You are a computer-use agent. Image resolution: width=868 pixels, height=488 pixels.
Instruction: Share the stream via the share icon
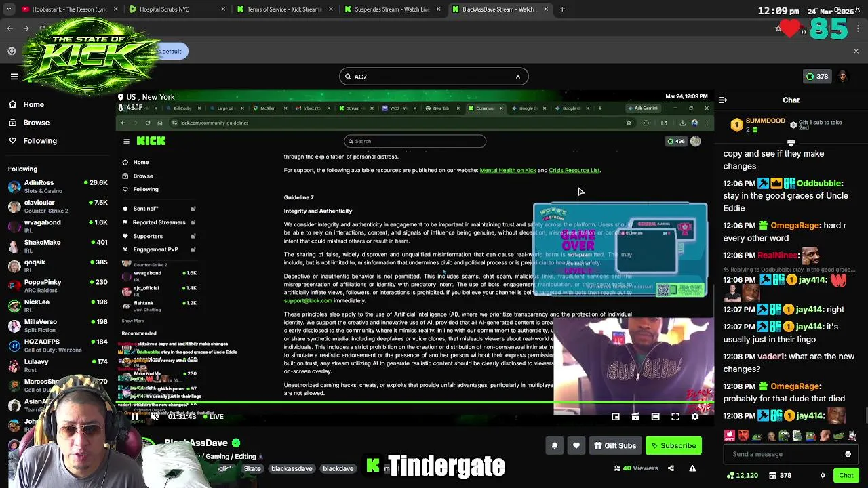pos(671,468)
